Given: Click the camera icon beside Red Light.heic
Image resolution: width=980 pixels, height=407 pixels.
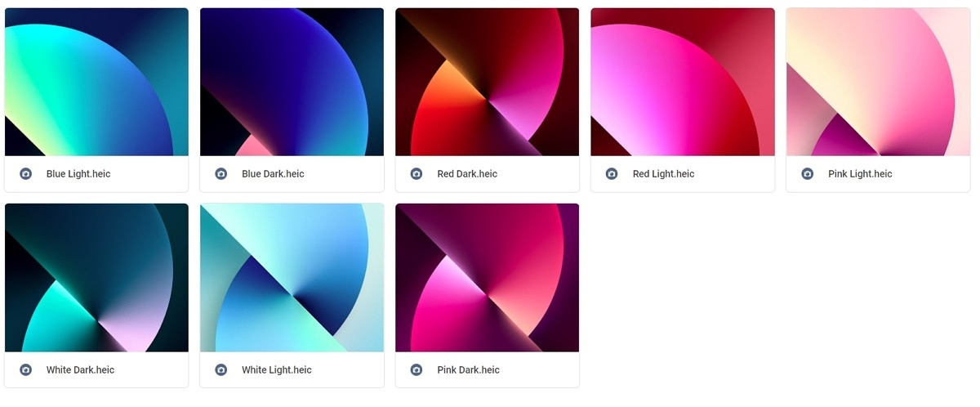Looking at the screenshot, I should (x=612, y=174).
